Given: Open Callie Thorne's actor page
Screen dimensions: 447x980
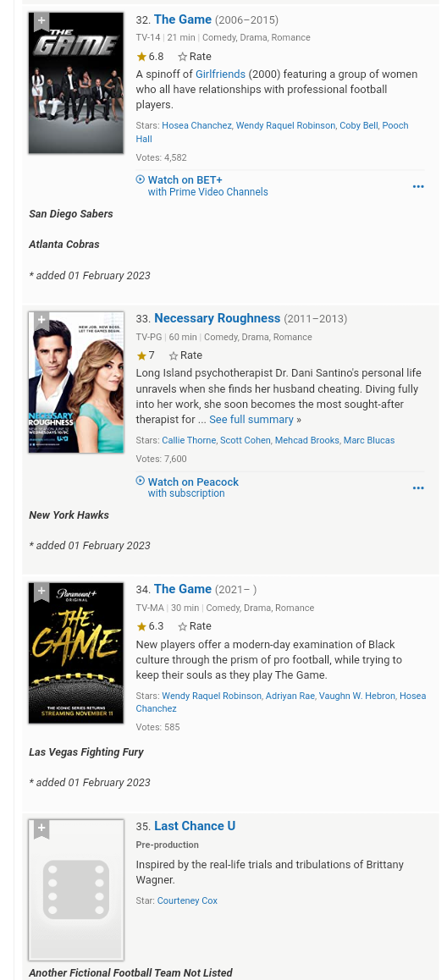Looking at the screenshot, I should 189,440.
